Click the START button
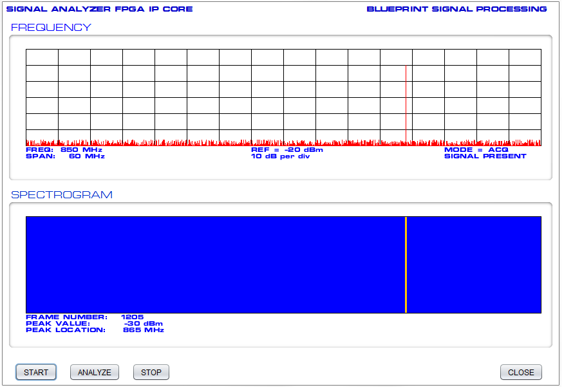 pos(36,372)
